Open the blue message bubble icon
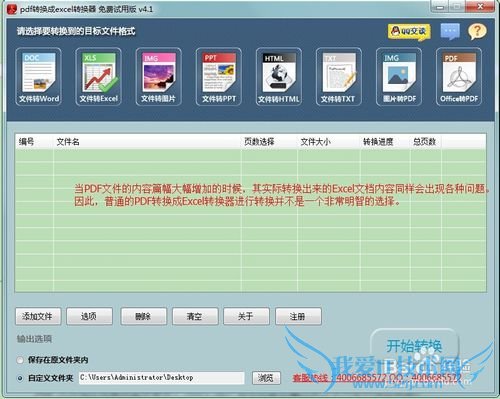Image resolution: width=500 pixels, height=399 pixels. (x=450, y=32)
